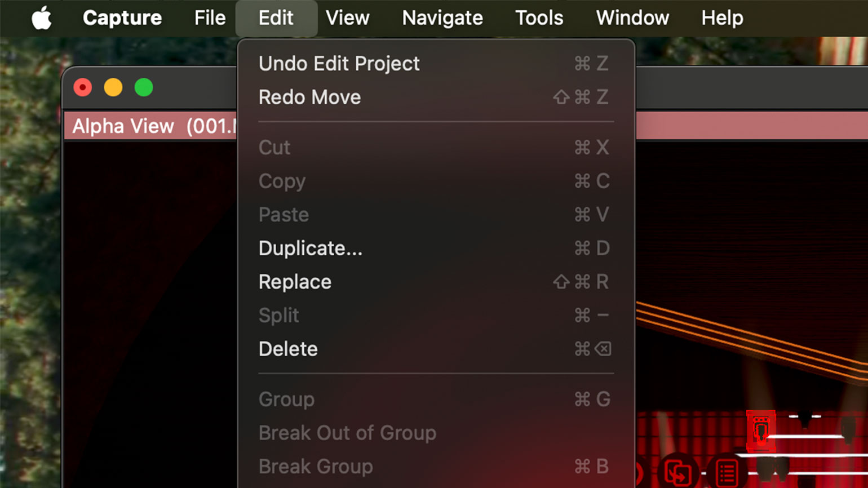Open the Window menu
The image size is (868, 488).
(x=632, y=18)
